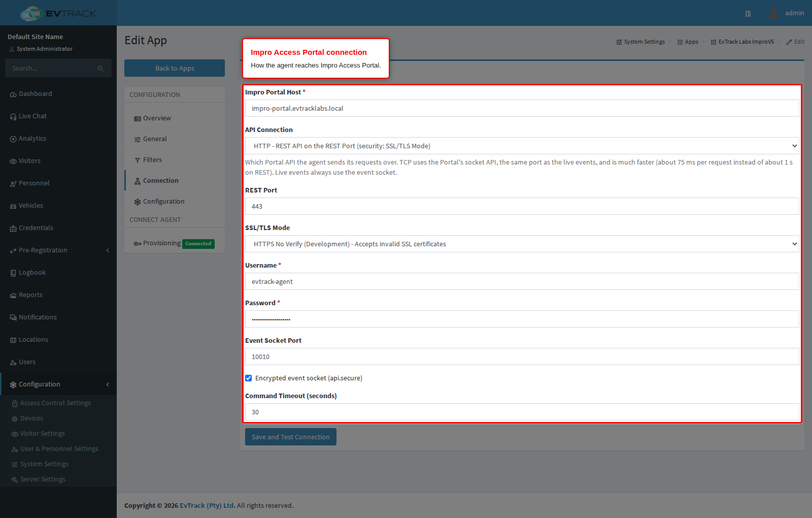
Task: Click the REST Port field
Action: (522, 206)
